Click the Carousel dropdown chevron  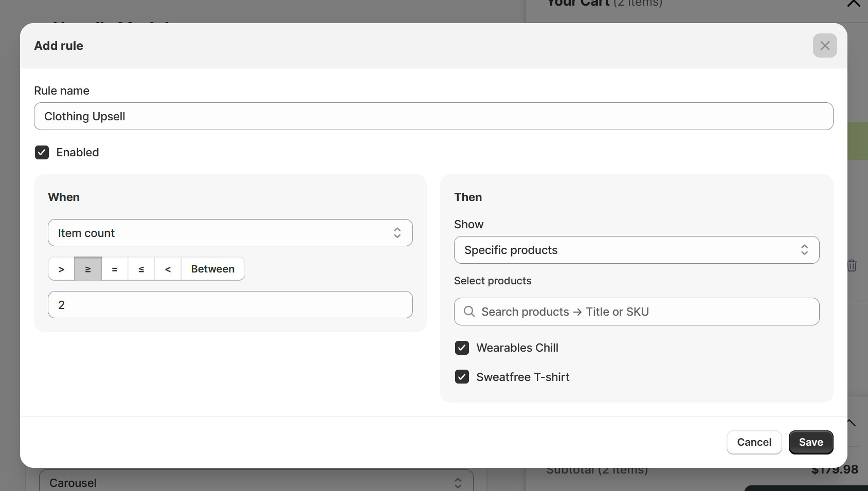[458, 483]
